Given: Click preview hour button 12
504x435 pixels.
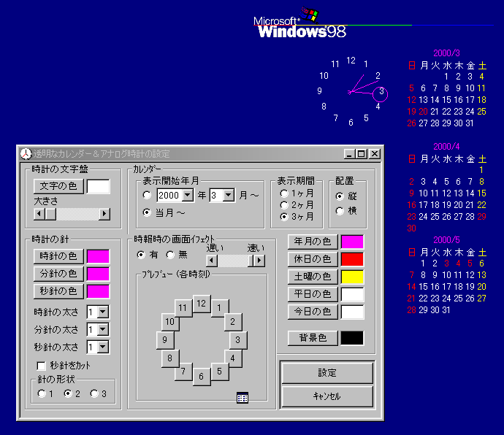Looking at the screenshot, I should pos(202,304).
